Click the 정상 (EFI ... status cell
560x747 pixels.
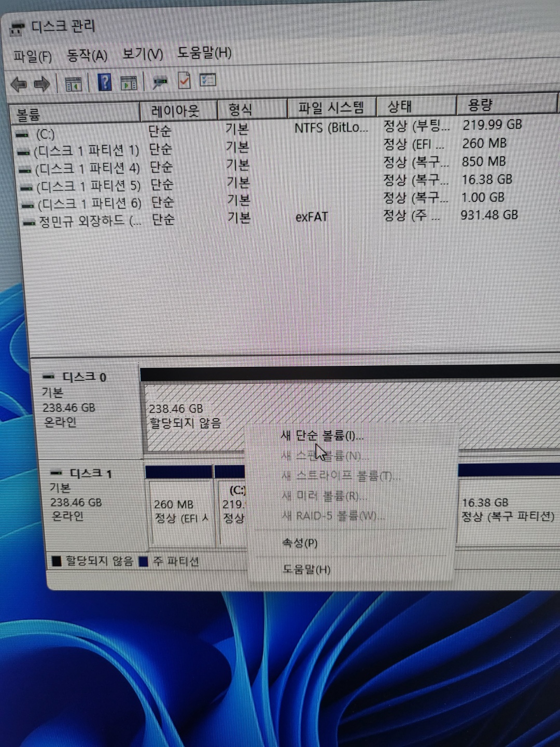pyautogui.click(x=414, y=144)
